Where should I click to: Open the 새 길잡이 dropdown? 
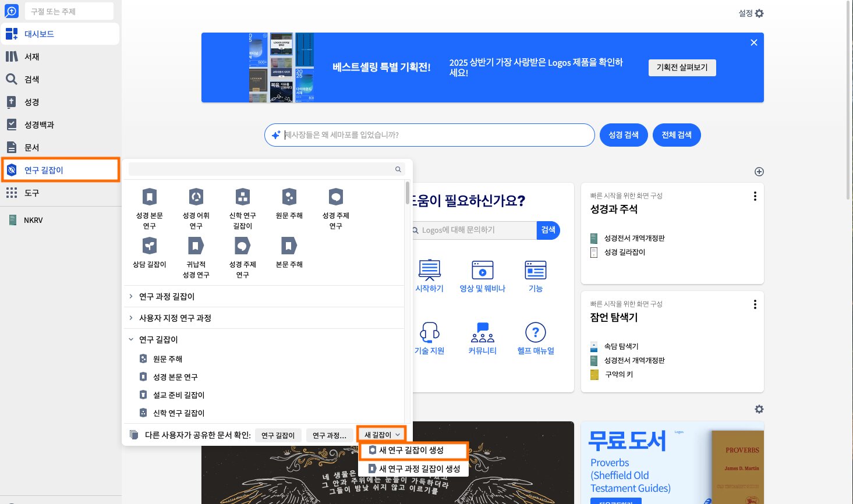pyautogui.click(x=382, y=435)
